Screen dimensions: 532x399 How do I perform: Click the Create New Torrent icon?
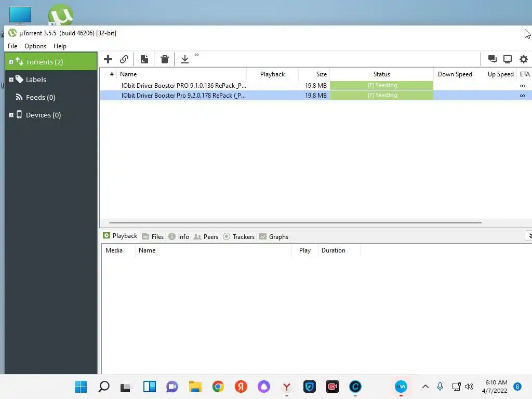(144, 59)
